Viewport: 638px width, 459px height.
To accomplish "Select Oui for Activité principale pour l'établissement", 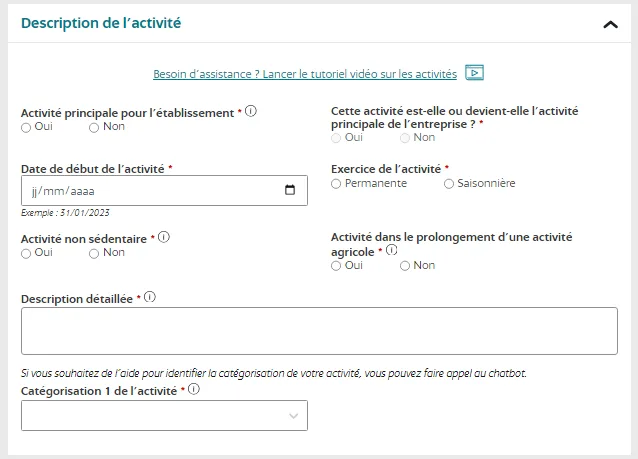I will [x=26, y=128].
